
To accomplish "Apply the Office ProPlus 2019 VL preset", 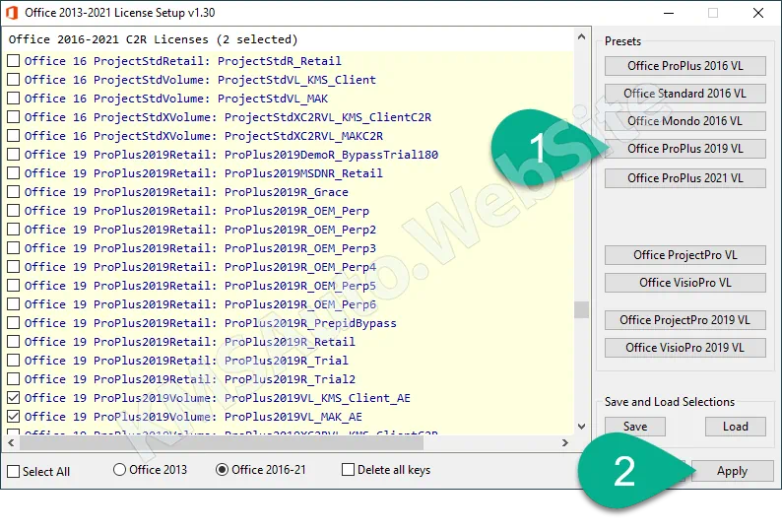I will tap(685, 149).
